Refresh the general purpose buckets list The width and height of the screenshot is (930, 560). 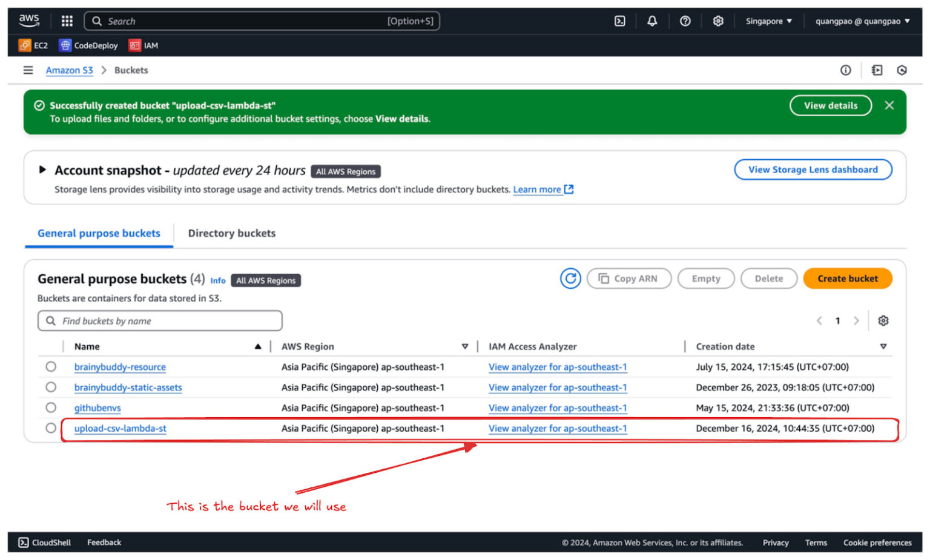point(570,278)
